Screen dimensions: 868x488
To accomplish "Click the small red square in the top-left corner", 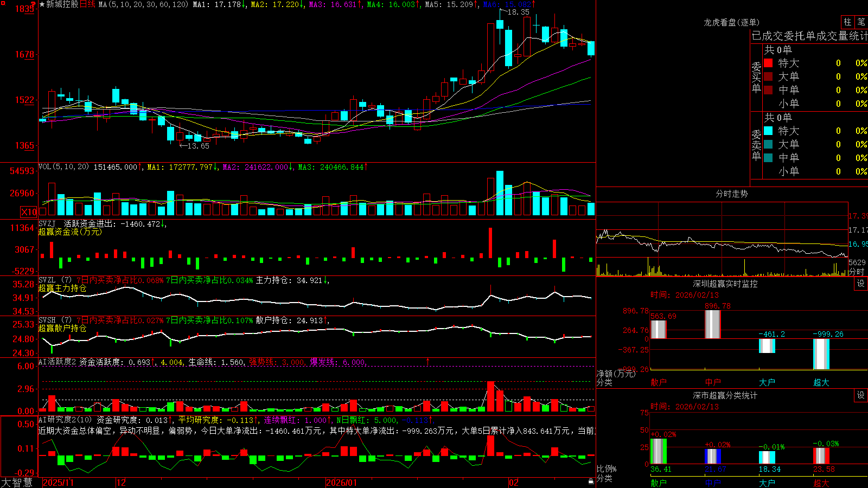I will (2, 2).
